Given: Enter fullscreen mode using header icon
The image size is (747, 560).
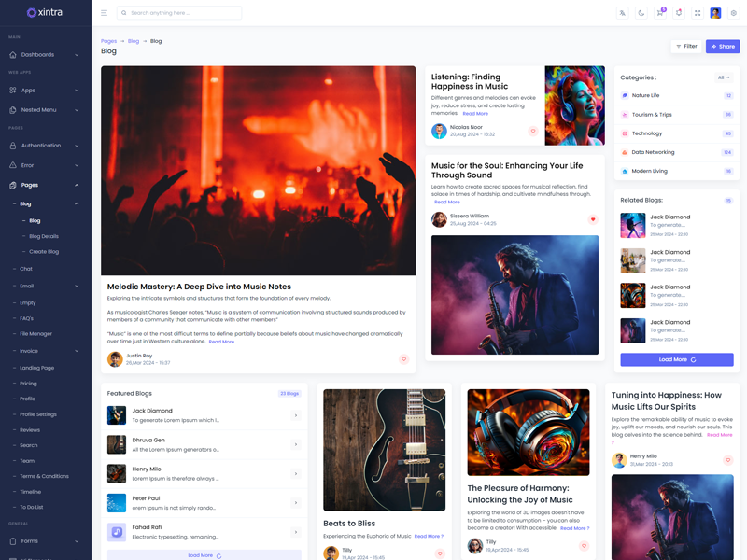Looking at the screenshot, I should point(698,13).
